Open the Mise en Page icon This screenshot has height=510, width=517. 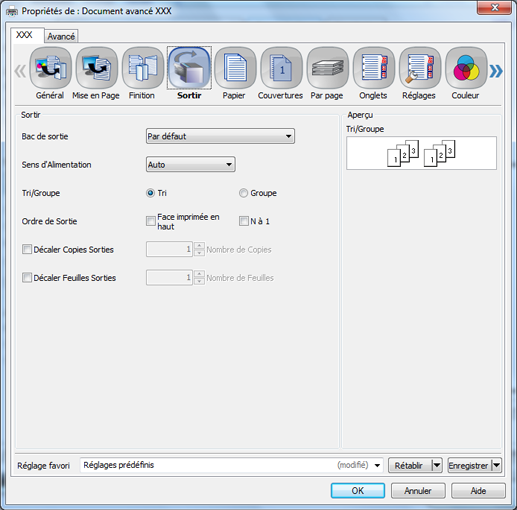[97, 68]
